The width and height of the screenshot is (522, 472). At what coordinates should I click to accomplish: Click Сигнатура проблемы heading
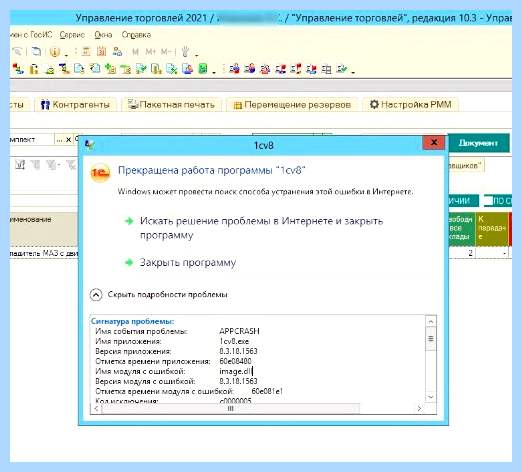[x=132, y=322]
